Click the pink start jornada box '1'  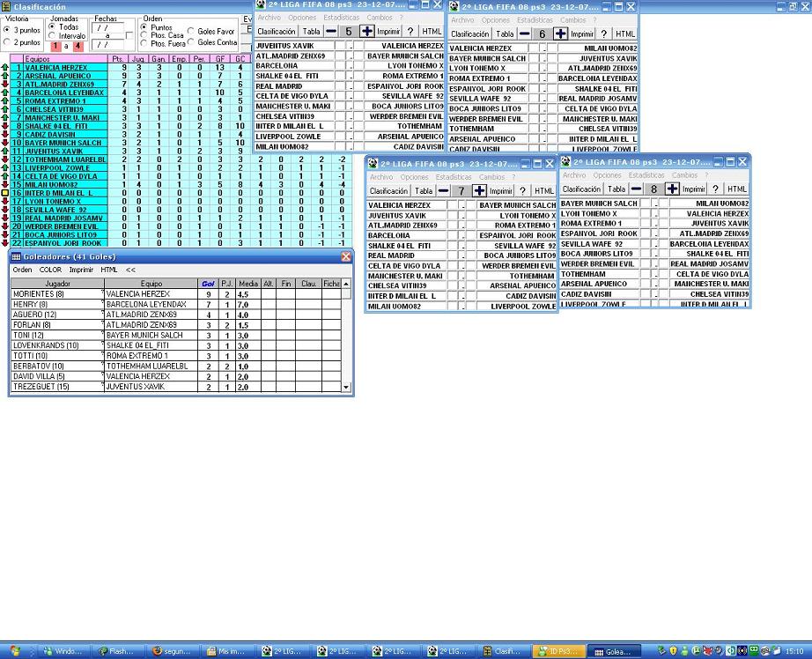click(56, 46)
